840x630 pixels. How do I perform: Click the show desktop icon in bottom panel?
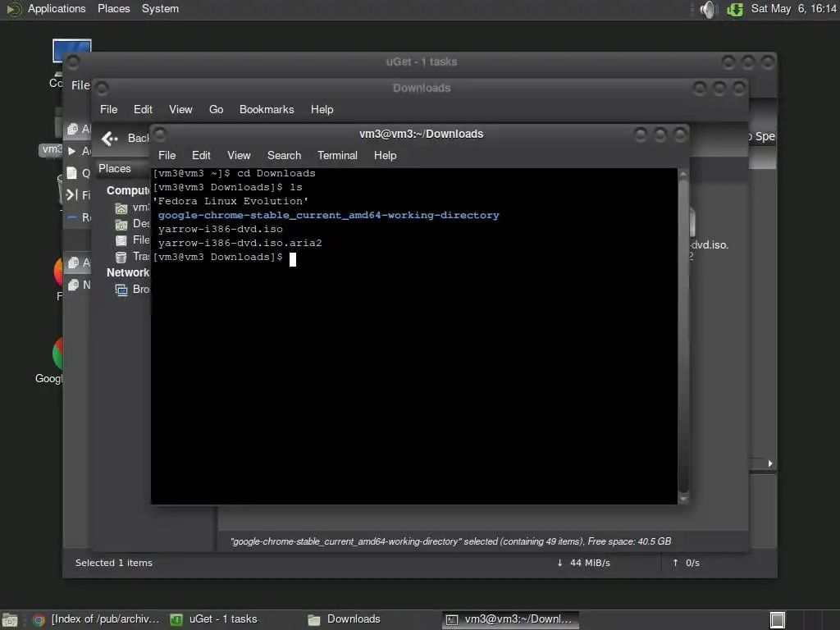click(x=10, y=620)
